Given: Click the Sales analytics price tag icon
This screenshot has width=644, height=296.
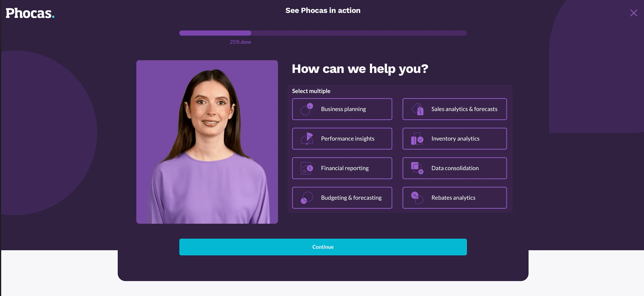Looking at the screenshot, I should click(417, 109).
